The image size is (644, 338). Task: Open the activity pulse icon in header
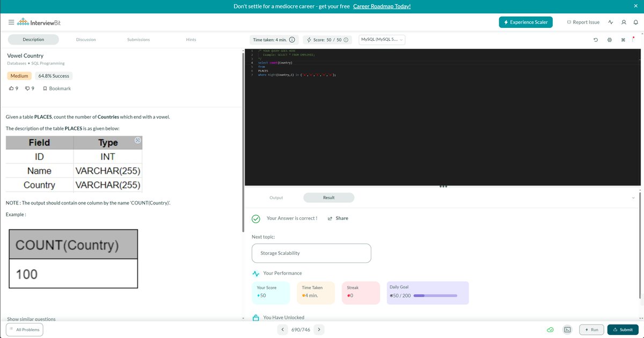pos(611,22)
